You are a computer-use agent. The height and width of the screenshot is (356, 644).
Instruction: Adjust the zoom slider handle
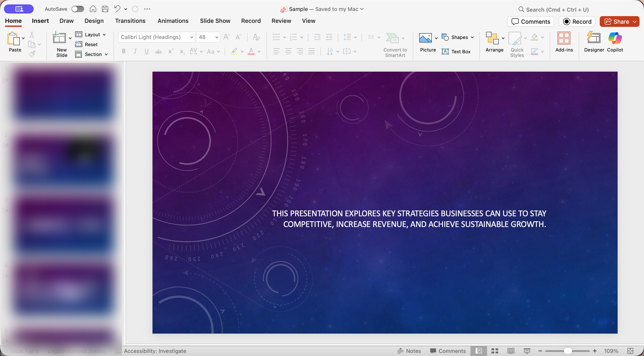[568, 351]
